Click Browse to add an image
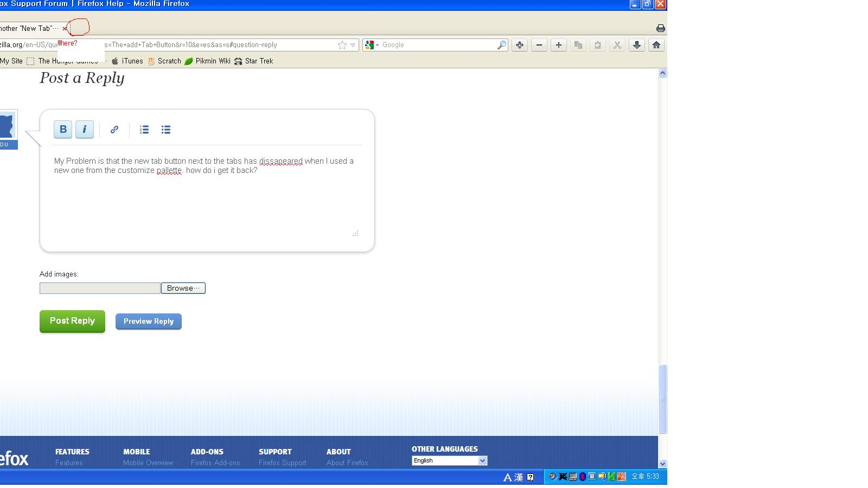 (183, 288)
